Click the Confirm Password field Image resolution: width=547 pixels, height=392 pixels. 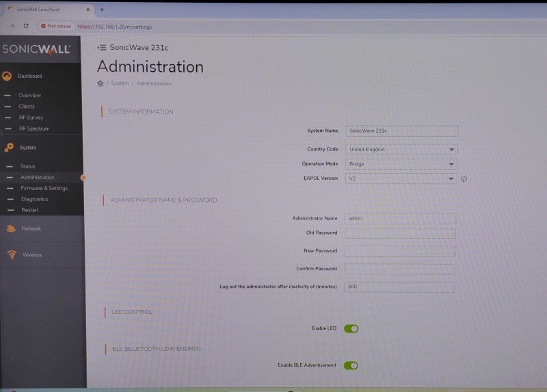[400, 269]
